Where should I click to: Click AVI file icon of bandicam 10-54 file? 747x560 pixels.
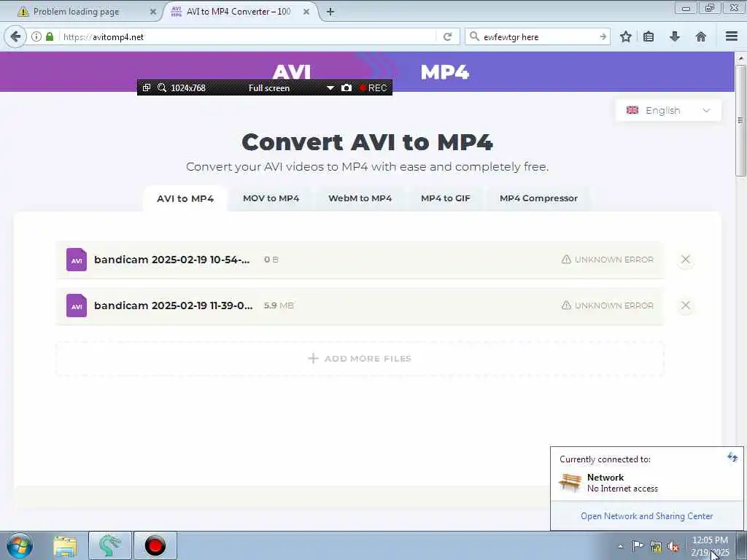click(x=76, y=260)
